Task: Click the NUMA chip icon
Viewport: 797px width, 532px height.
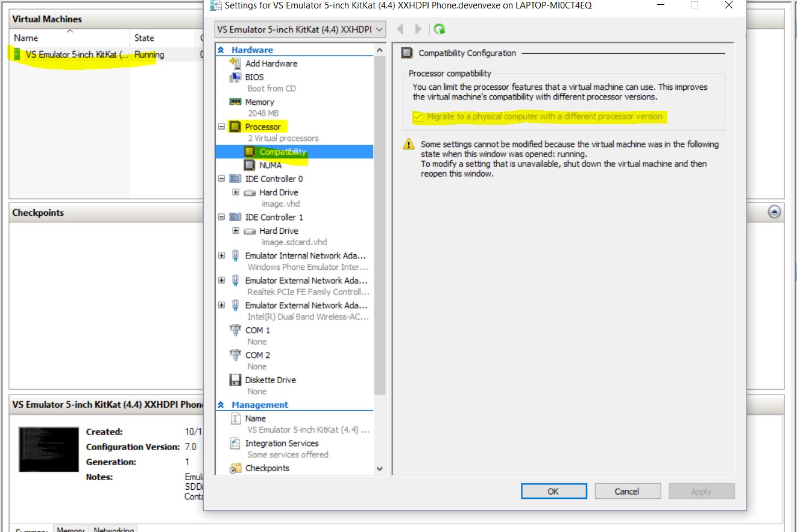Action: pos(250,165)
